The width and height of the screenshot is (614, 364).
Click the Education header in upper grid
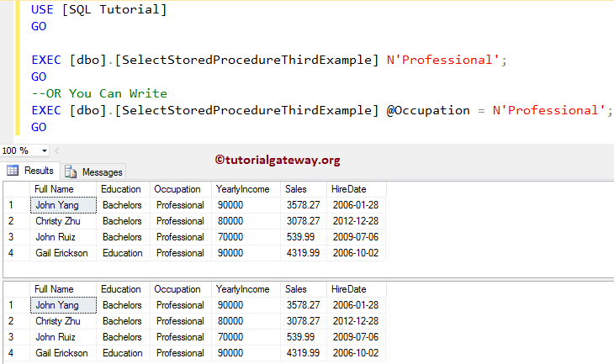[123, 189]
